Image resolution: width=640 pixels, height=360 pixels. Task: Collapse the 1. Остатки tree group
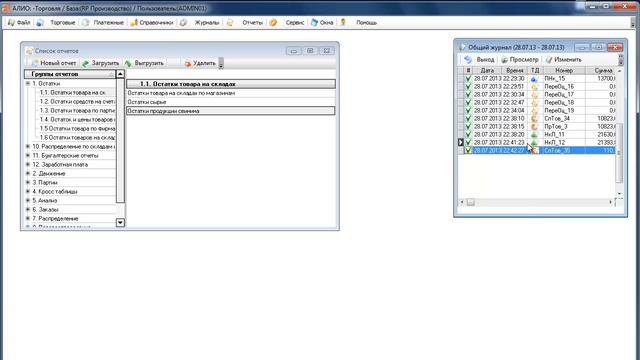coord(28,83)
